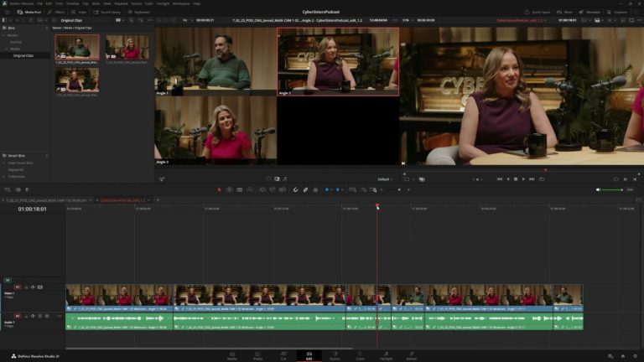The width and height of the screenshot is (644, 362).
Task: Switch to the Deliver page
Action: click(x=412, y=356)
